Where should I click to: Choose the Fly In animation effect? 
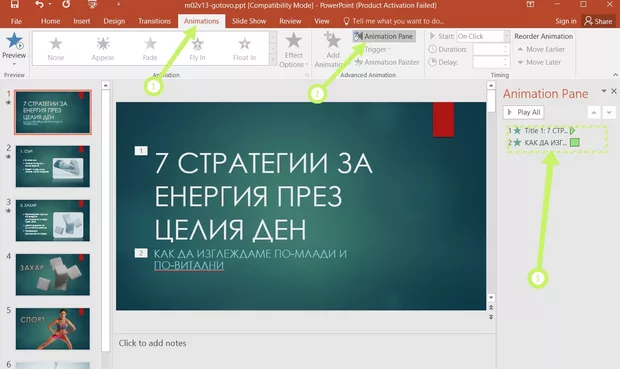[197, 49]
